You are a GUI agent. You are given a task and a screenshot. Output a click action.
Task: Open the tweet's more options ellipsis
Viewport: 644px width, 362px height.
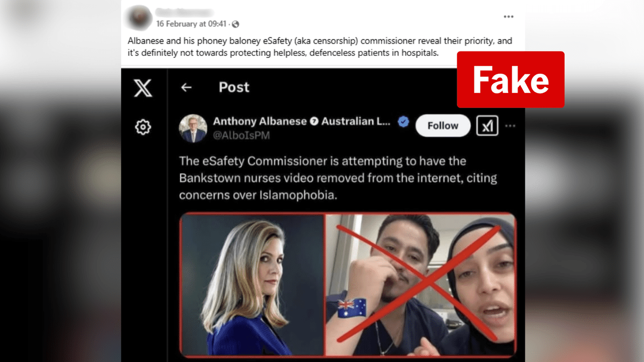tap(510, 126)
